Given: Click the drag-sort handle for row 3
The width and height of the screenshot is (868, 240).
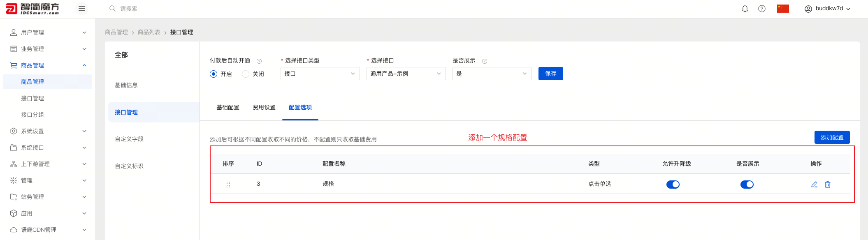Looking at the screenshot, I should pos(228,185).
